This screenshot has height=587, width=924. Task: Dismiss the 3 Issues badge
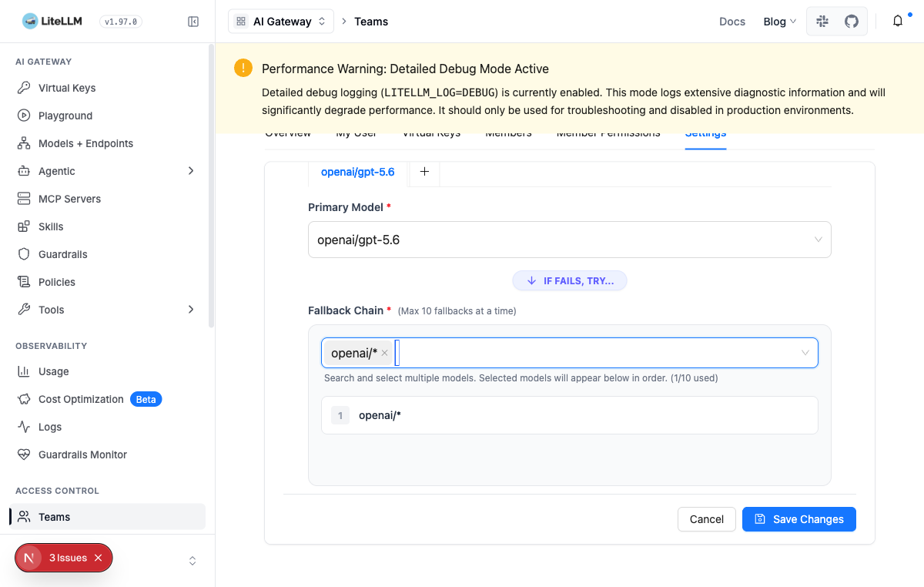coord(98,558)
